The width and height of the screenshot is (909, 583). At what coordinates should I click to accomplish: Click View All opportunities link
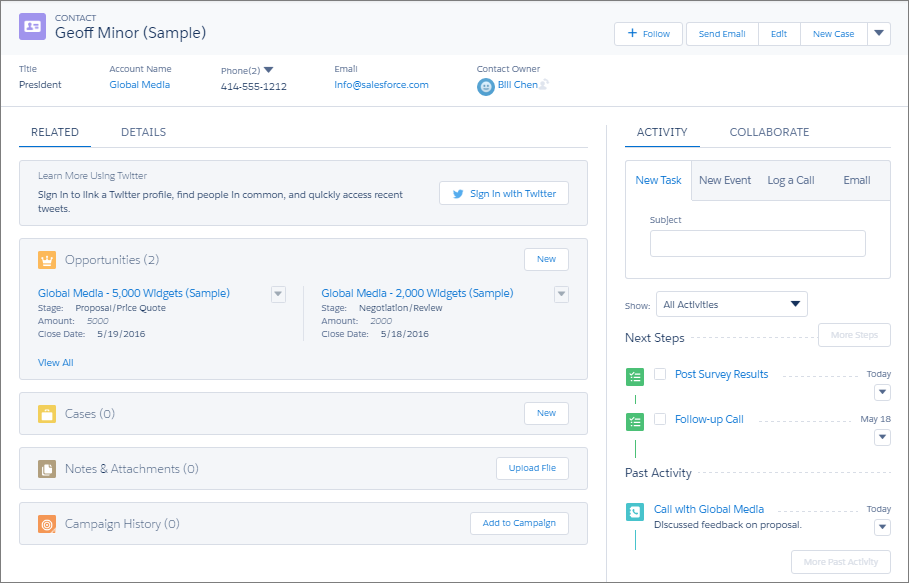click(56, 363)
